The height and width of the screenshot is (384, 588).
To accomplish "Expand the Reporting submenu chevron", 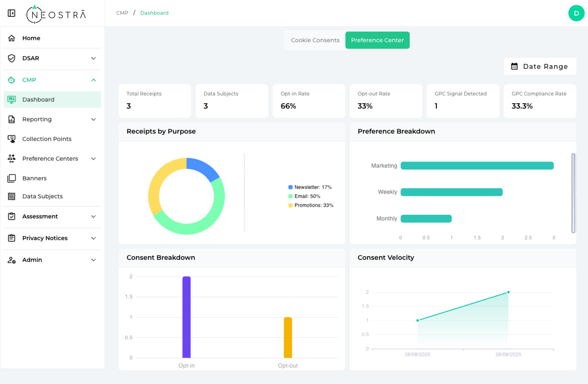I will click(x=93, y=119).
